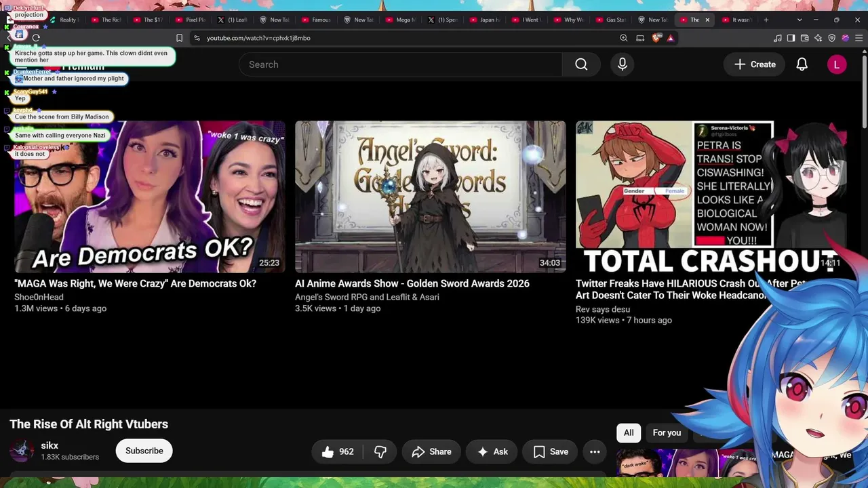Open the zoom magnifier in address bar
Viewport: 868px width, 488px height.
point(623,38)
